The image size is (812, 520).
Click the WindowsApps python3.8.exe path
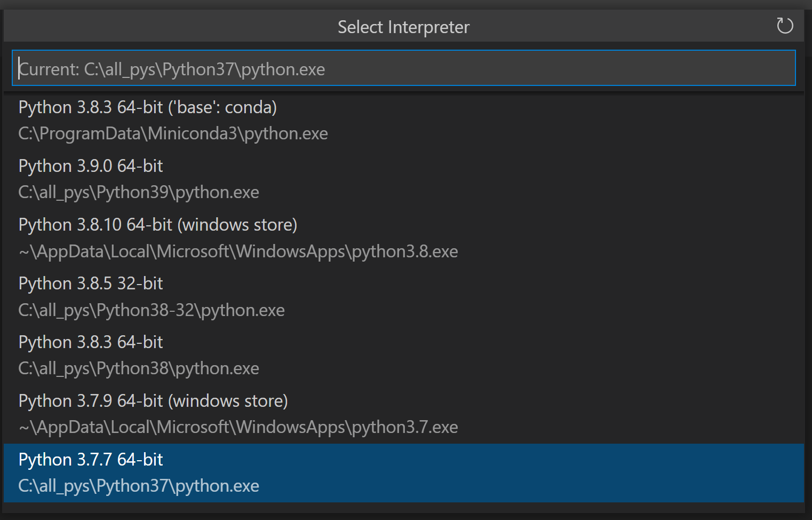[x=238, y=251]
